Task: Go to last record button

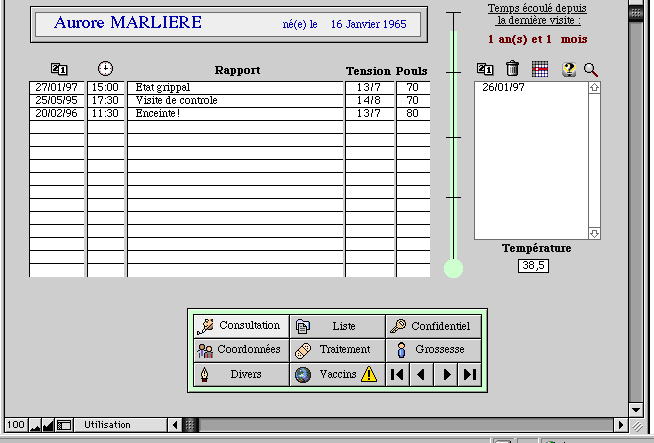Action: (470, 375)
